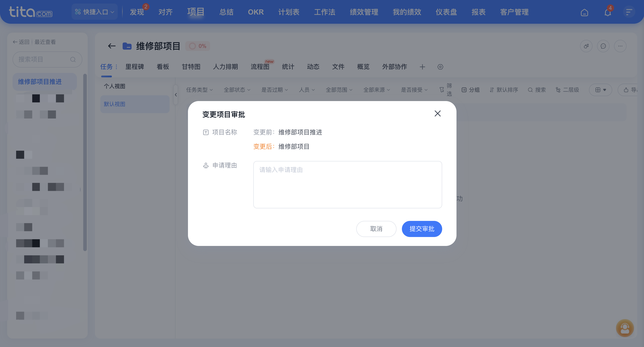644x347 pixels.
Task: Open the view settings gear icon
Action: click(440, 67)
